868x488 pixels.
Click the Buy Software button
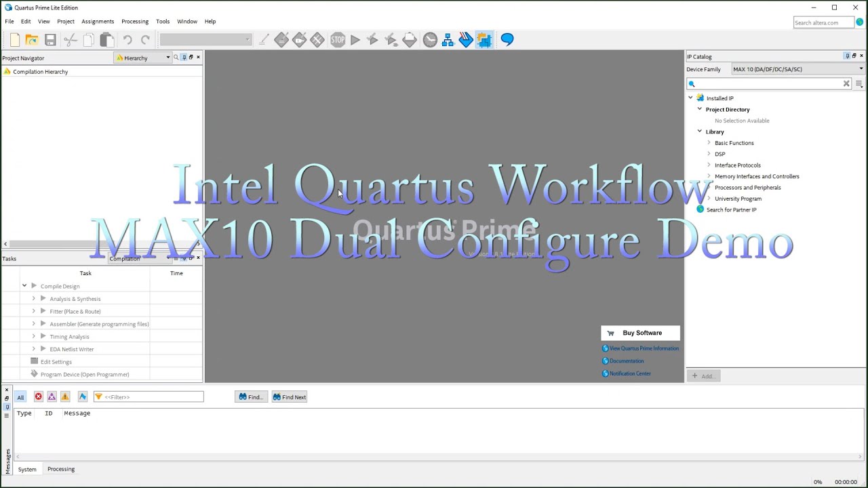click(640, 333)
